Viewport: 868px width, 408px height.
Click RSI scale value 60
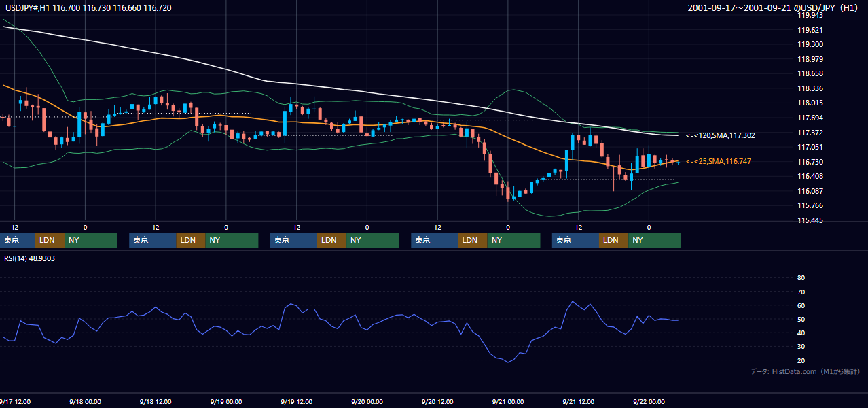(x=801, y=305)
